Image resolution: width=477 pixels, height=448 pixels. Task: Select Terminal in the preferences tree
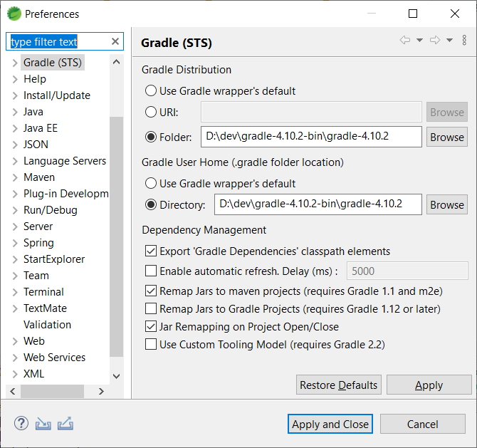pyautogui.click(x=44, y=292)
